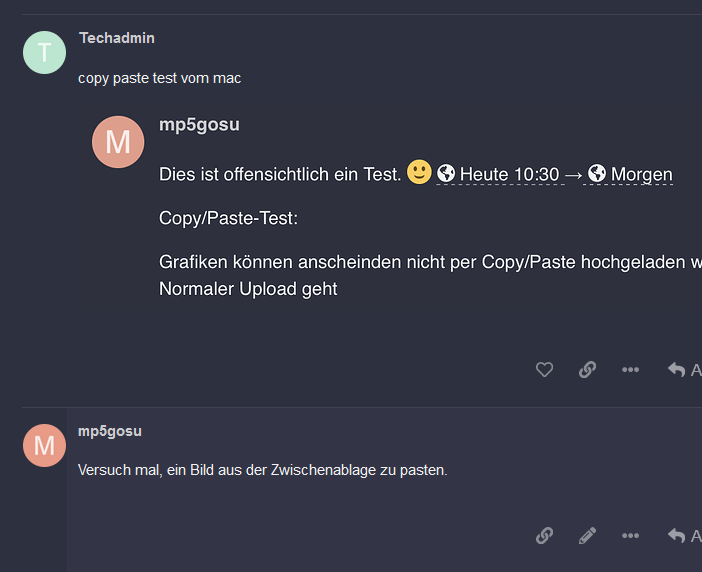Show more actions on Techadmin's post
This screenshot has width=702, height=572.
(630, 370)
